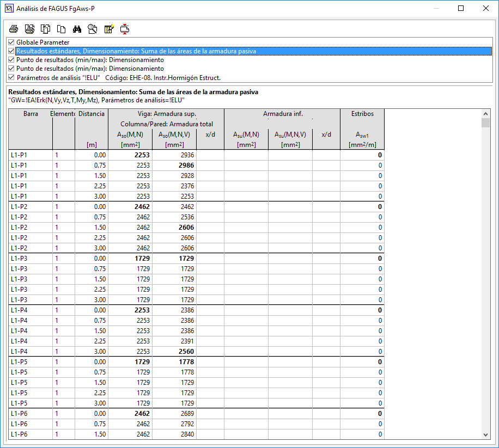Open search with the binoculars icon
This screenshot has width=499, height=448.
pos(77,29)
